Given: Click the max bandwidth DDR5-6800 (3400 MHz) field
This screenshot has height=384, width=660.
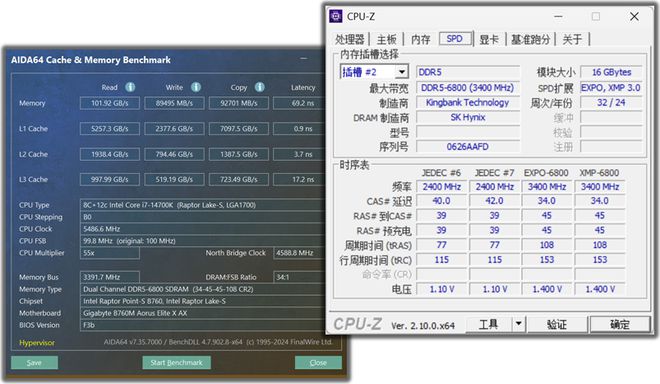Looking at the screenshot, I should [468, 88].
